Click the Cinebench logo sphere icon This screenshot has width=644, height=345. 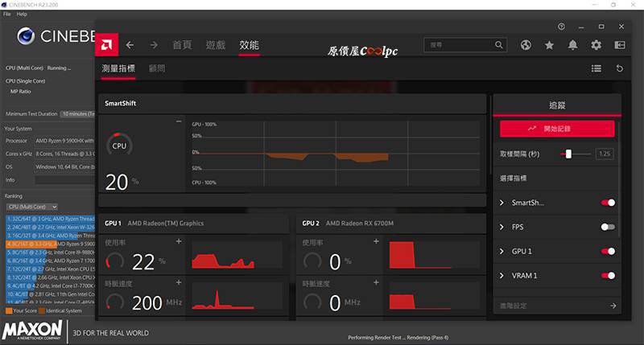coord(26,36)
